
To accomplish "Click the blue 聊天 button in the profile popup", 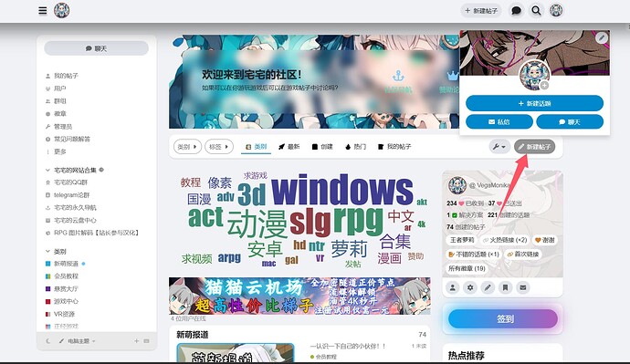I will point(570,121).
